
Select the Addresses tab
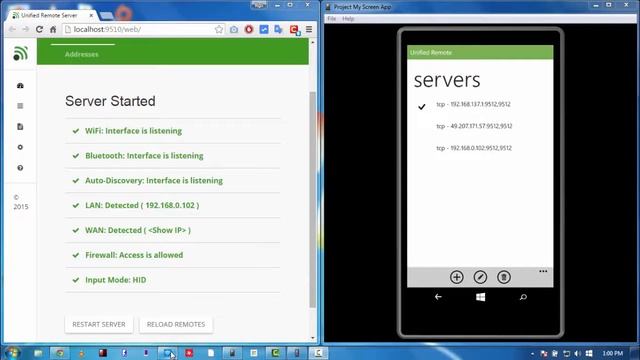point(82,54)
